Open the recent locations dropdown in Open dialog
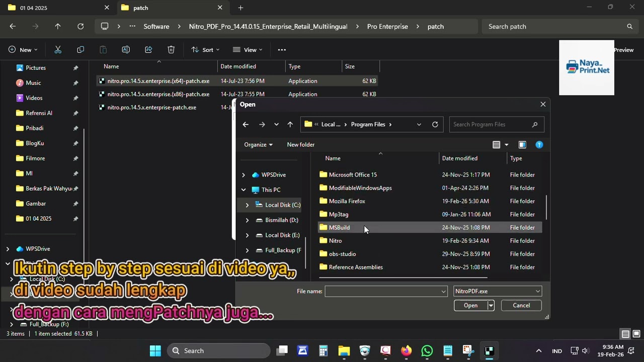This screenshot has height=362, width=644. point(276,125)
